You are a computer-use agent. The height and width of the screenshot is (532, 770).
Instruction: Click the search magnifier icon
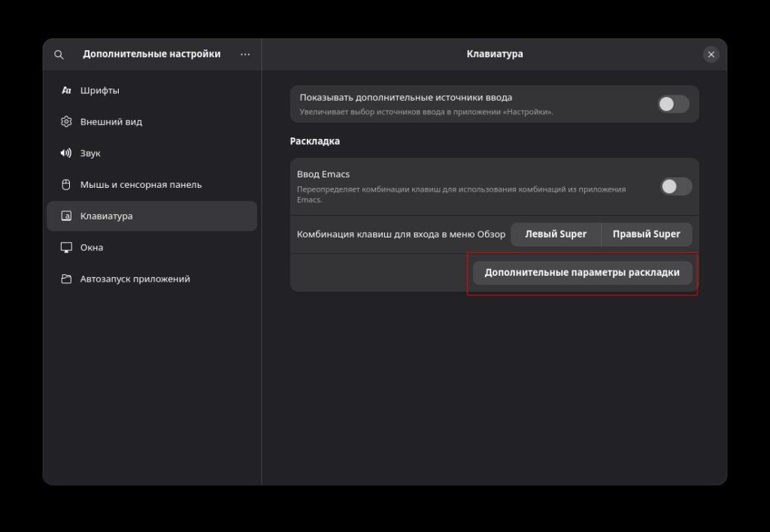[x=59, y=55]
